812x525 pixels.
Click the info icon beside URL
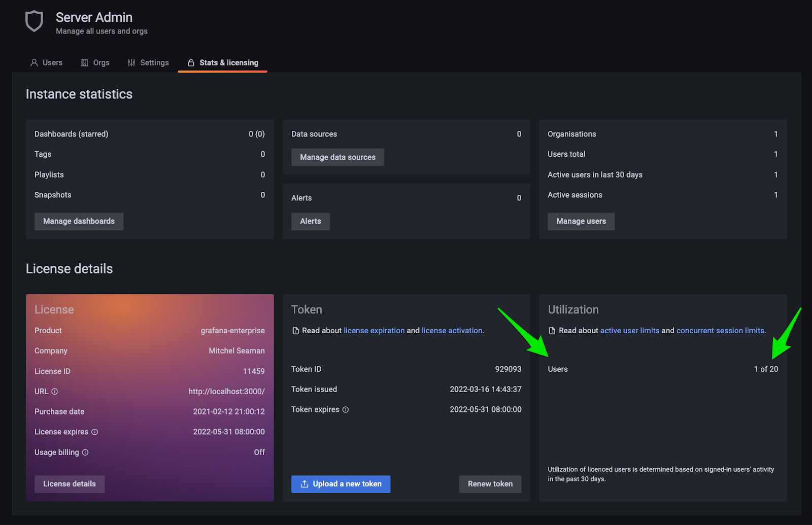coord(55,392)
